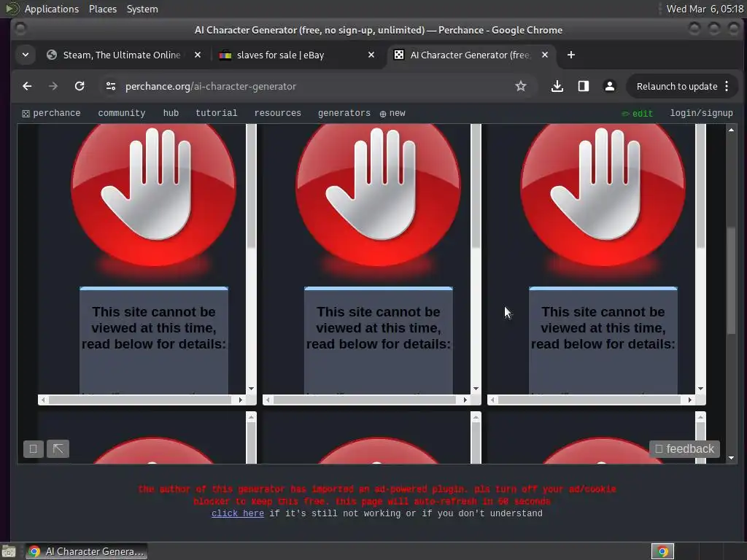Click Relaunch to update button
The height and width of the screenshot is (560, 747).
677,86
